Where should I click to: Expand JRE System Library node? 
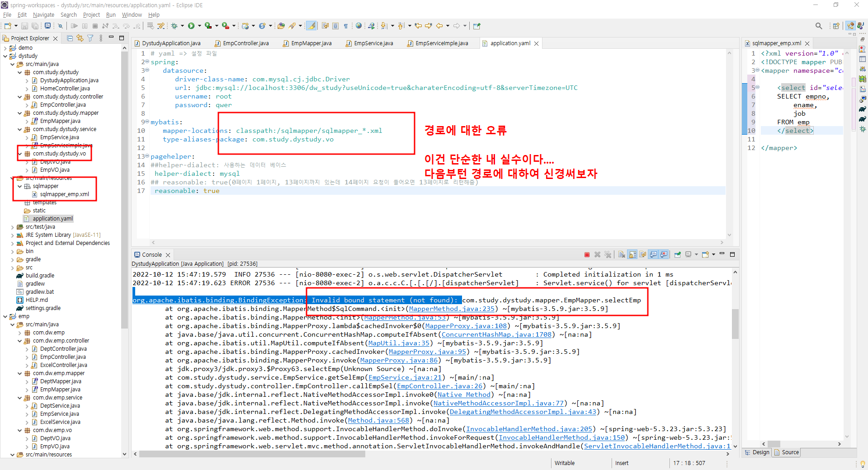coord(13,235)
